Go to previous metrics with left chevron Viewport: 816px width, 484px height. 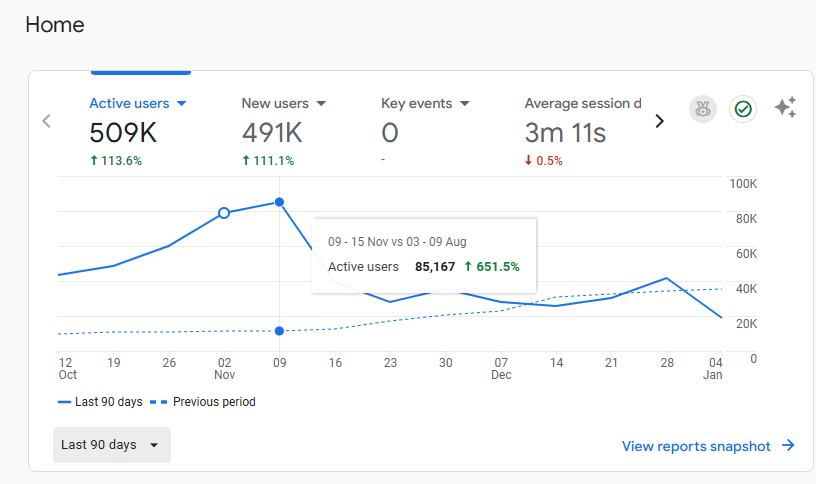tap(46, 121)
